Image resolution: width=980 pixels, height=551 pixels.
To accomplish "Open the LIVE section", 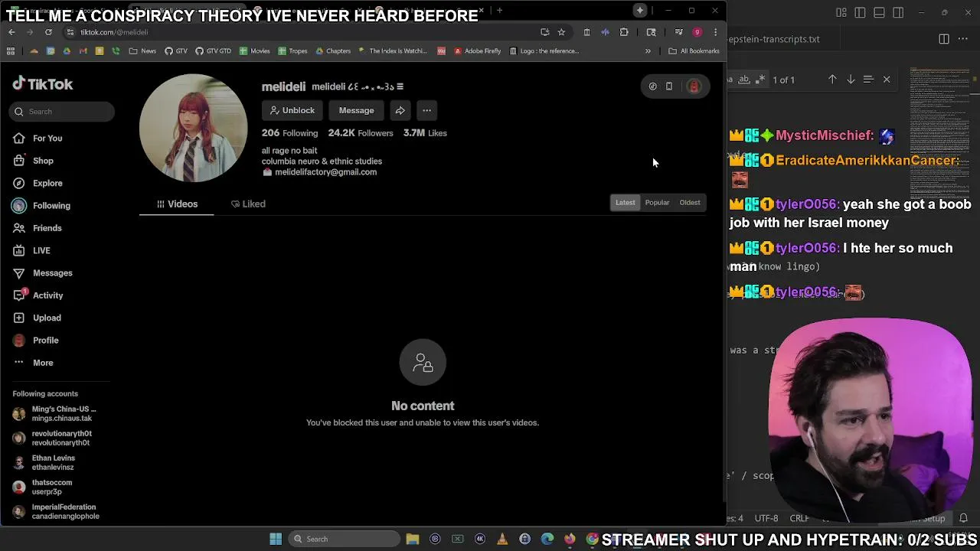I will click(x=32, y=250).
